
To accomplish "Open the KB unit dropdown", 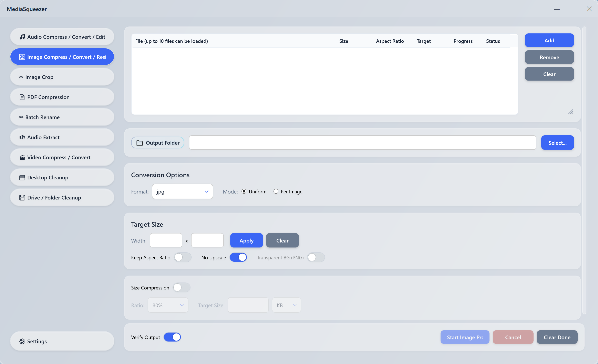I will [286, 305].
